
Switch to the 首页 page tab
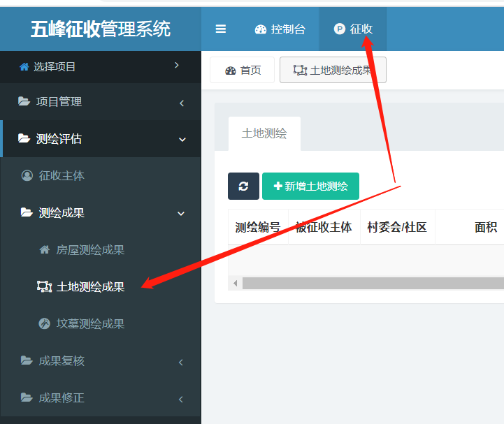243,70
